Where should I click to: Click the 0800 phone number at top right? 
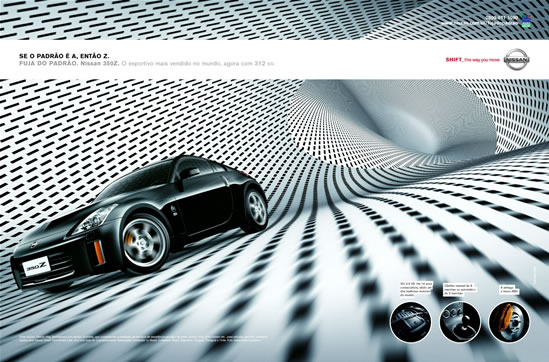click(x=501, y=18)
